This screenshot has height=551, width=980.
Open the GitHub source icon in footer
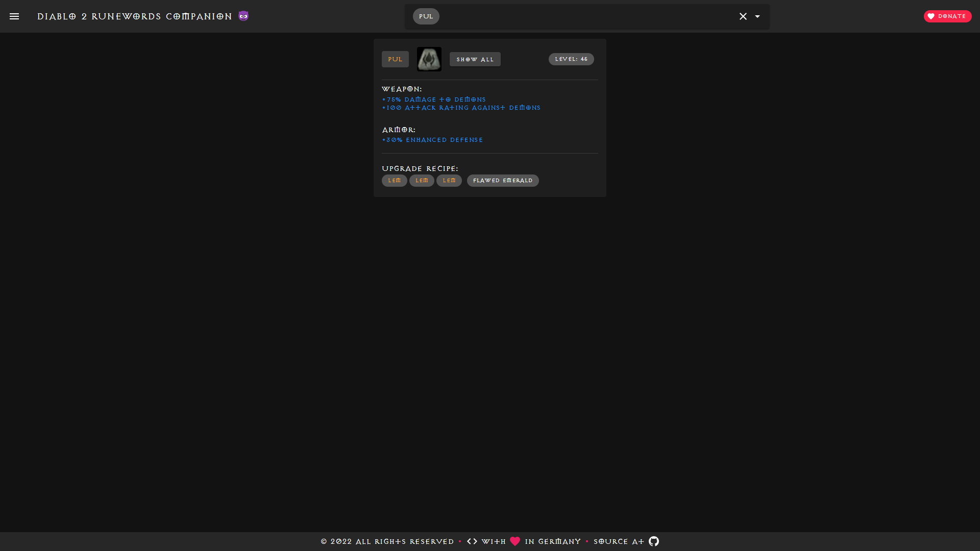click(x=654, y=541)
